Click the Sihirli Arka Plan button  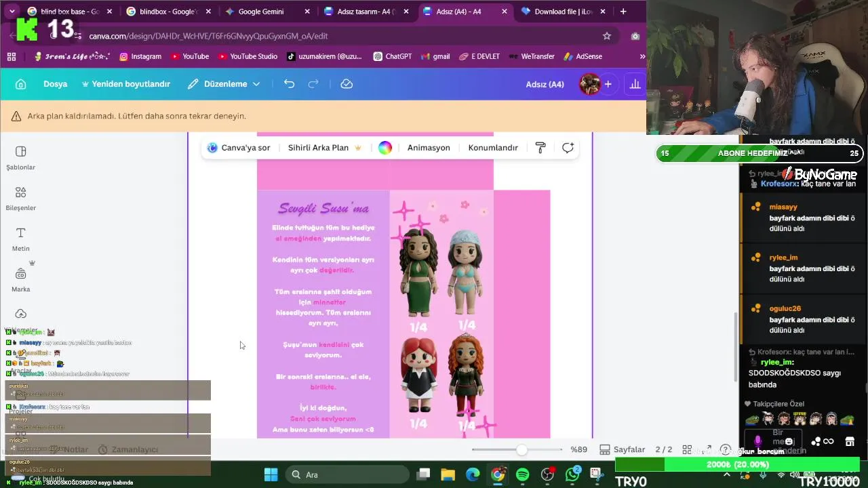pyautogui.click(x=325, y=148)
